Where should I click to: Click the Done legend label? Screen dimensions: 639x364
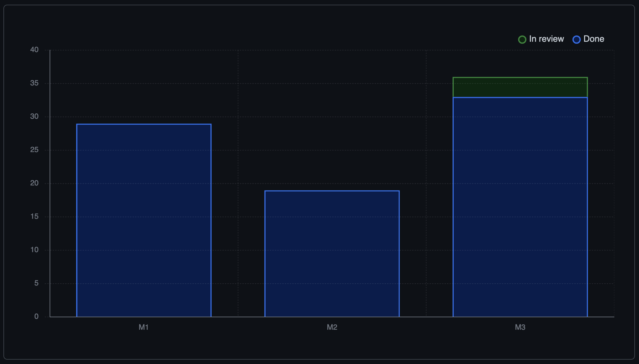[x=594, y=39]
